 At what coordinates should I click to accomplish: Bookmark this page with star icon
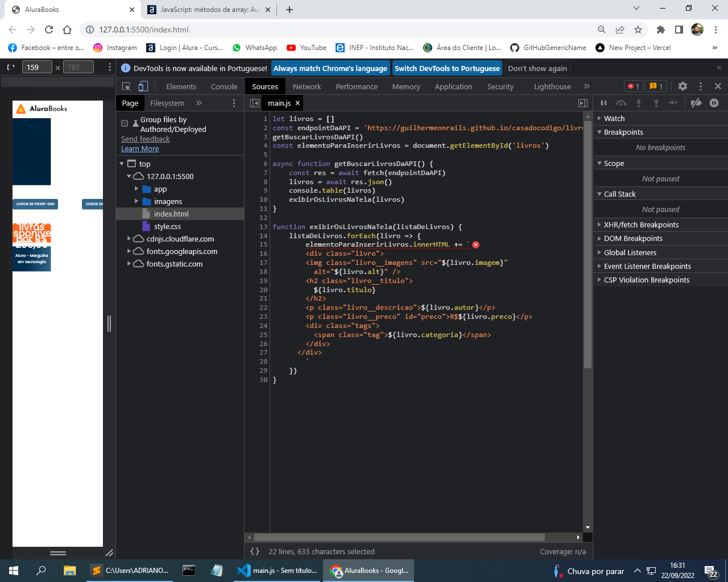[638, 30]
